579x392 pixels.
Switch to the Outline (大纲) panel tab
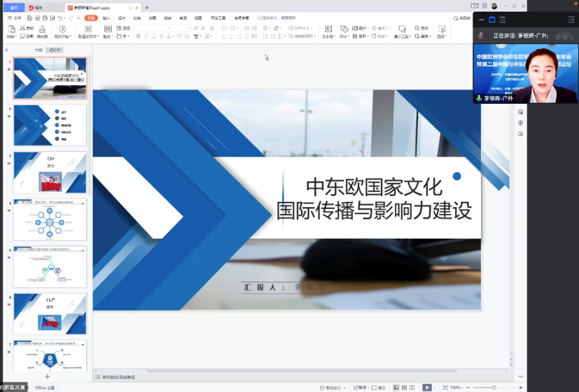click(x=38, y=50)
